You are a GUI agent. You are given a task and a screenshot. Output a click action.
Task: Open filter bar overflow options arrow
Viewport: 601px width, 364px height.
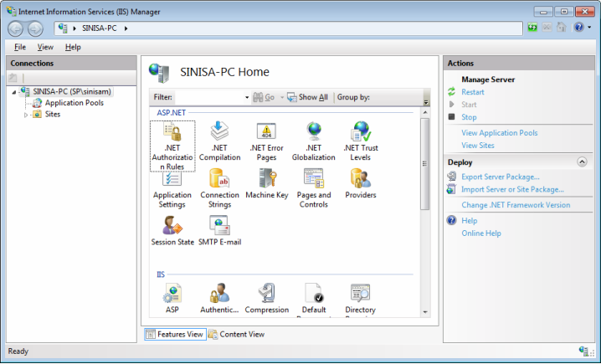[426, 102]
